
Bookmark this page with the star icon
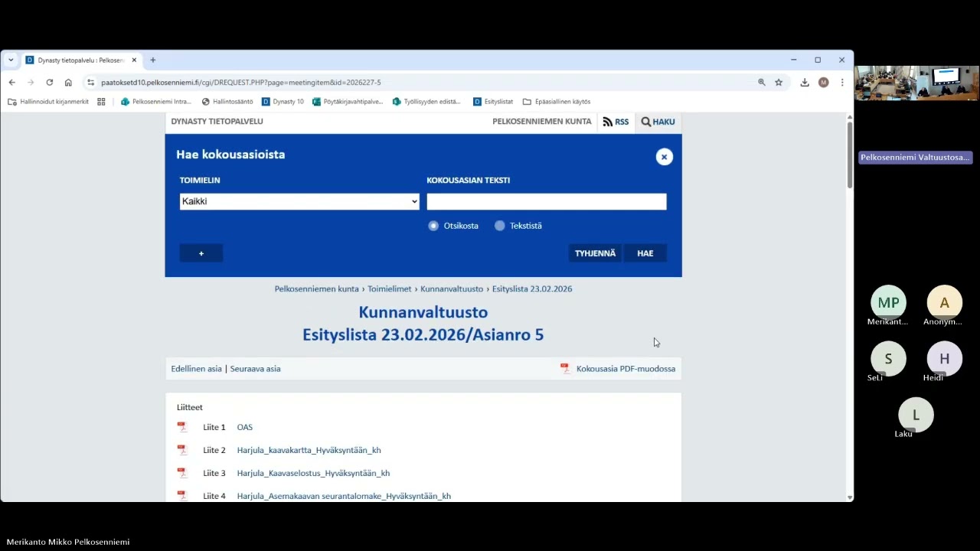(779, 83)
